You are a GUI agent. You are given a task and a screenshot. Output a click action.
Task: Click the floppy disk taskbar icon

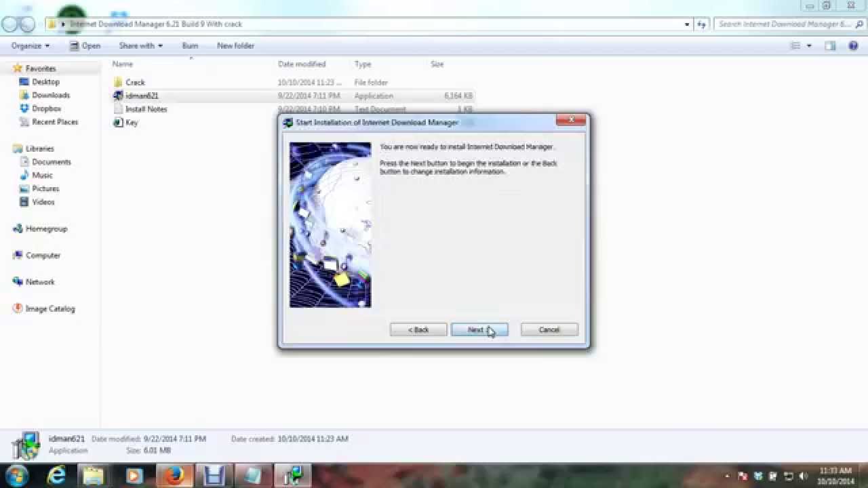click(x=214, y=476)
